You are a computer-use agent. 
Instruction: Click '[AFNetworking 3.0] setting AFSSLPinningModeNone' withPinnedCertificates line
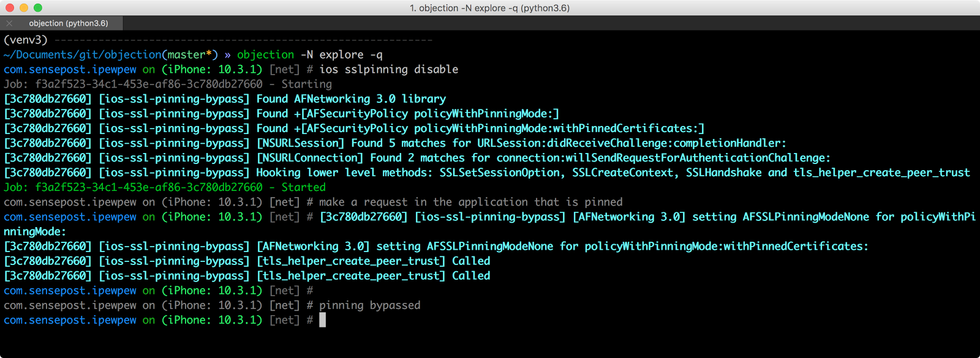pyautogui.click(x=436, y=246)
